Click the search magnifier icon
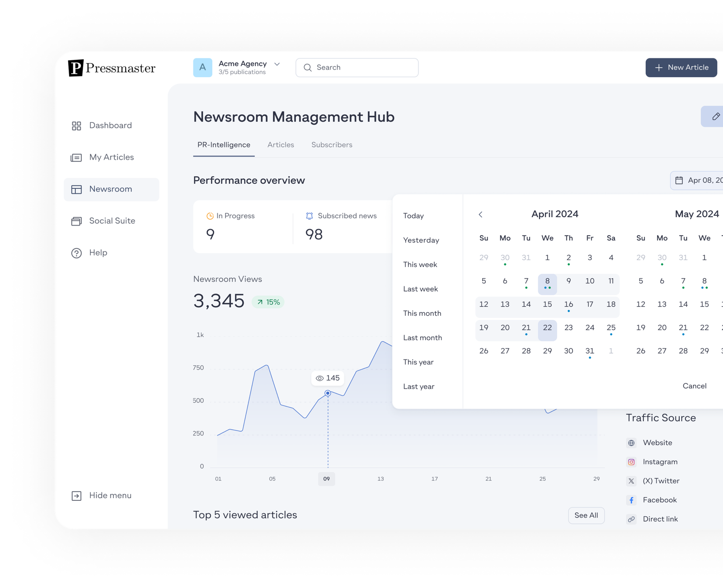723x588 pixels. tap(308, 68)
